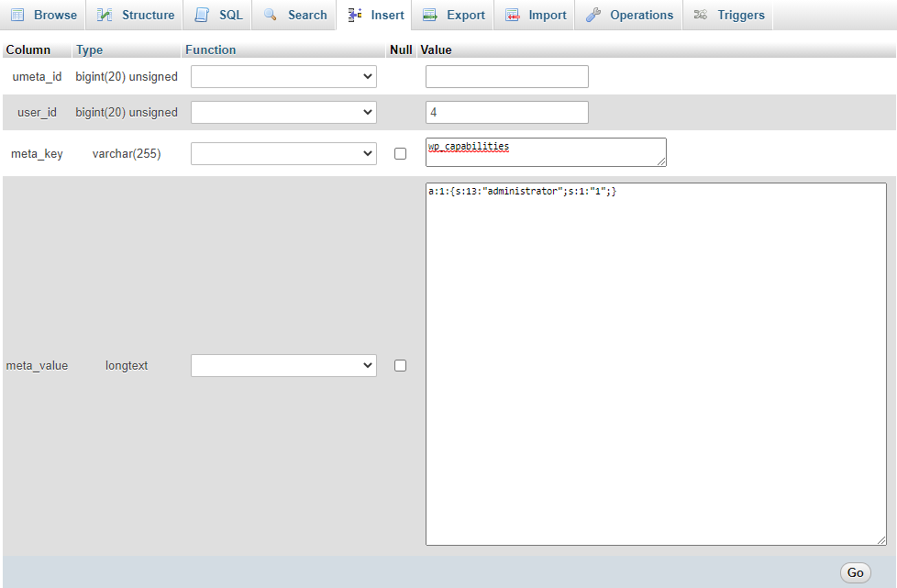Click the meta_key column name
Viewport: 897px width, 588px height.
tap(38, 153)
